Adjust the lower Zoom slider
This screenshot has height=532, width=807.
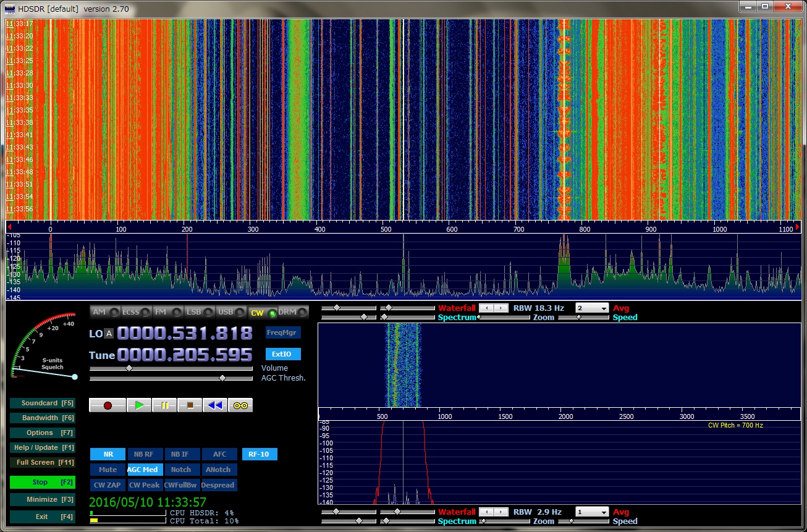coord(507,521)
